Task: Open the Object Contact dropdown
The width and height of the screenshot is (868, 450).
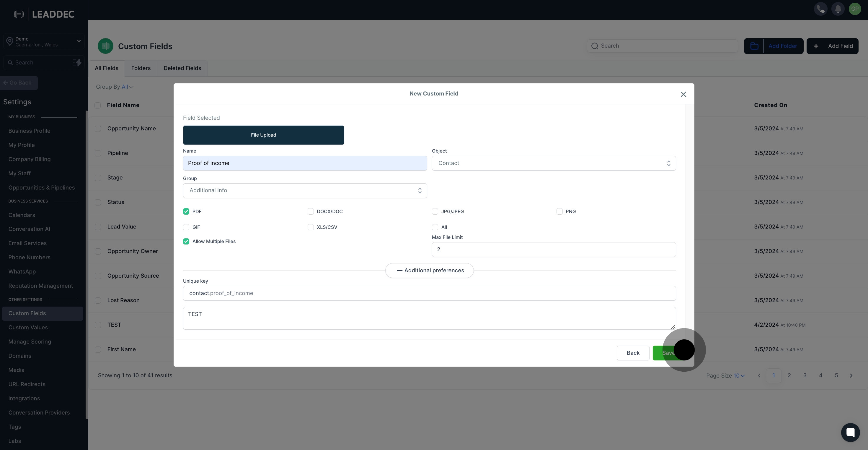Action: click(554, 163)
